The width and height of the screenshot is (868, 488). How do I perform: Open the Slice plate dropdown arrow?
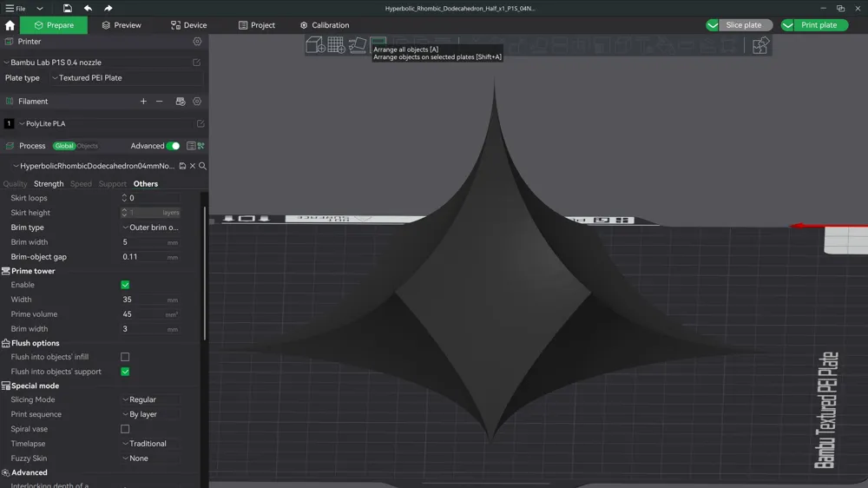713,25
